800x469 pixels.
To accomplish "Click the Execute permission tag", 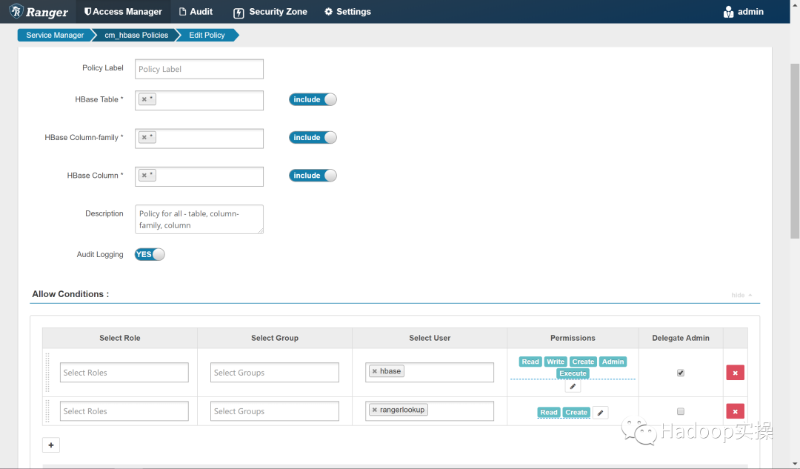I will (x=572, y=374).
